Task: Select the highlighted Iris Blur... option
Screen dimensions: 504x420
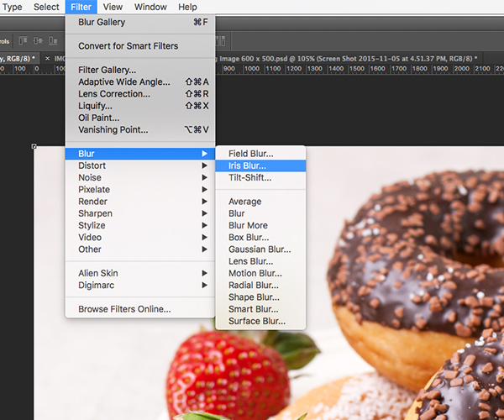Action: 260,165
